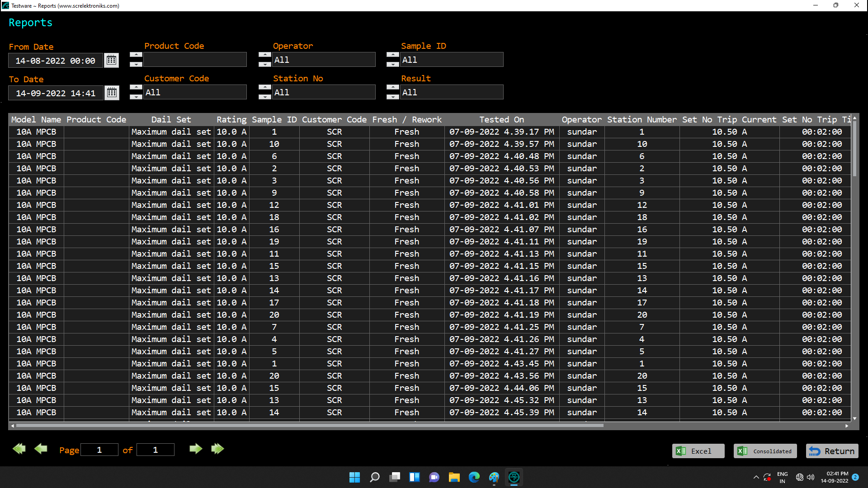Open File Explorer from the taskbar
The height and width of the screenshot is (488, 868).
pyautogui.click(x=454, y=477)
